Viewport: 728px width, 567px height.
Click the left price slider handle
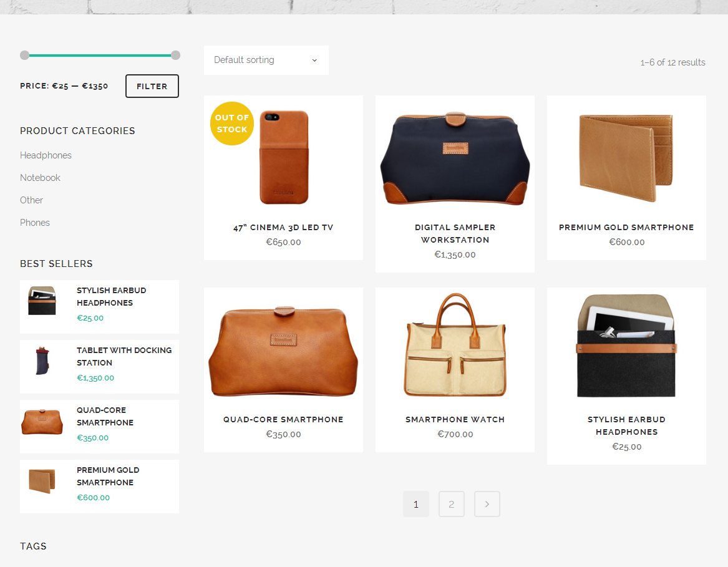pyautogui.click(x=24, y=55)
